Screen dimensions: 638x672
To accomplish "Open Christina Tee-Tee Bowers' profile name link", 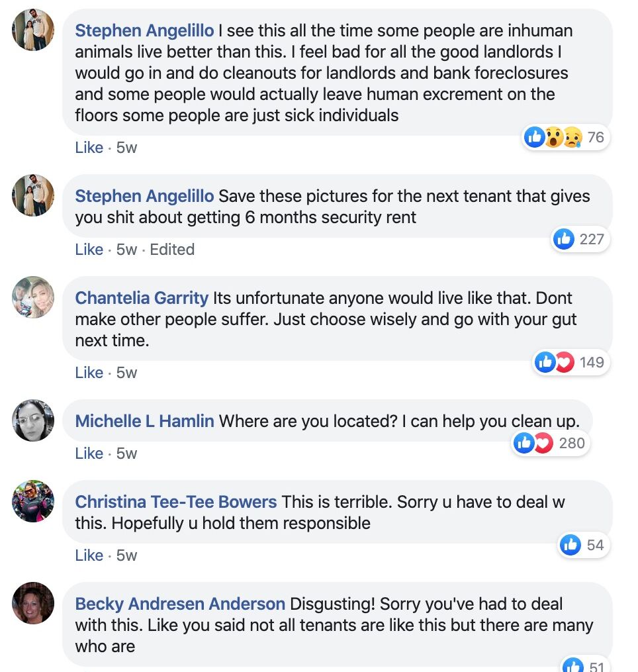I will click(175, 502).
